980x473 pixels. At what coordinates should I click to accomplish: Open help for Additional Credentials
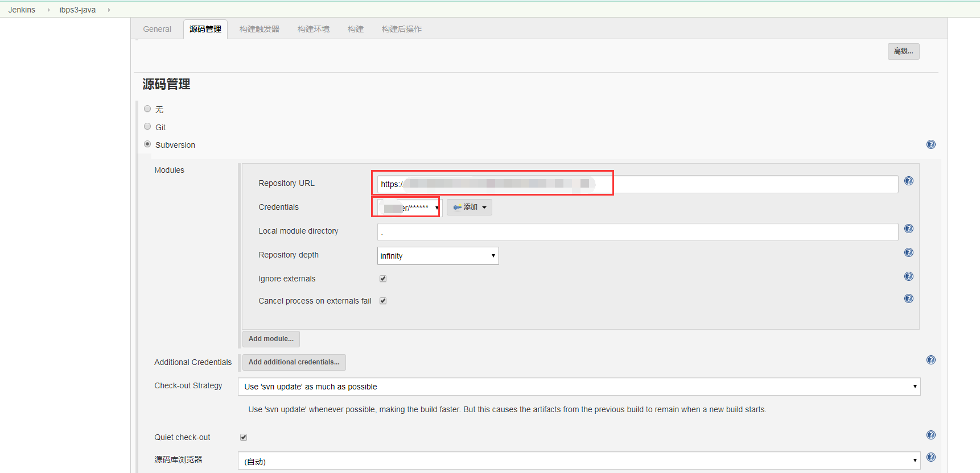pos(930,360)
